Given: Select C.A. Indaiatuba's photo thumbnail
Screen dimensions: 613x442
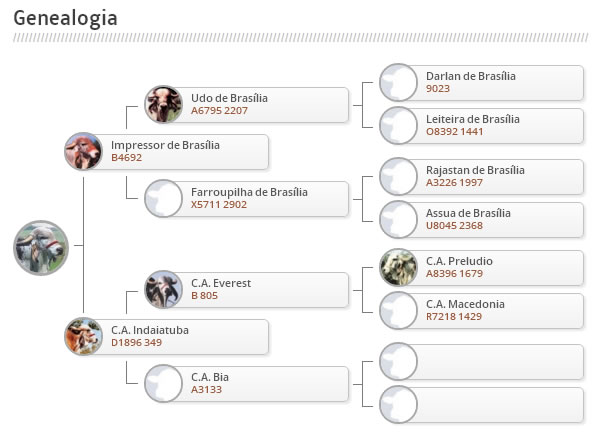Looking at the screenshot, I should click(83, 336).
